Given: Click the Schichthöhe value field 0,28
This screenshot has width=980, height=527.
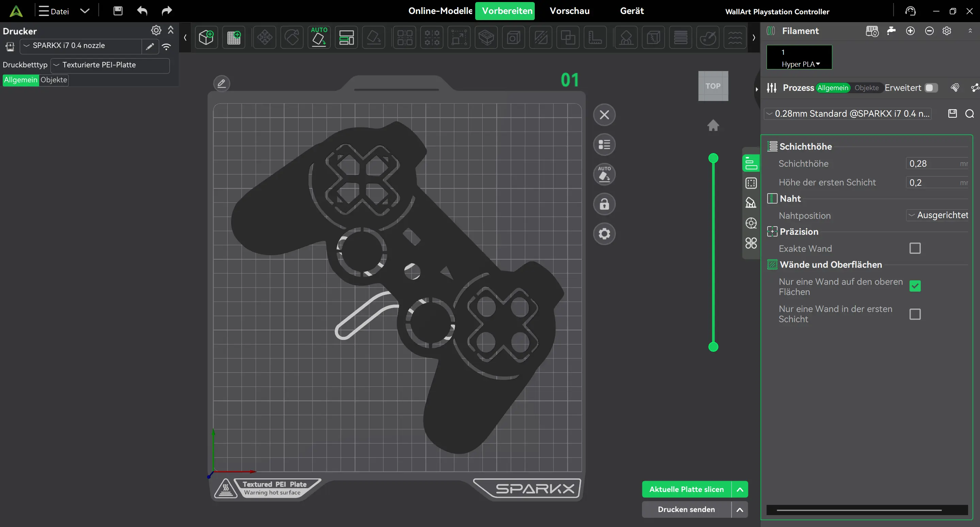Looking at the screenshot, I should coord(937,164).
